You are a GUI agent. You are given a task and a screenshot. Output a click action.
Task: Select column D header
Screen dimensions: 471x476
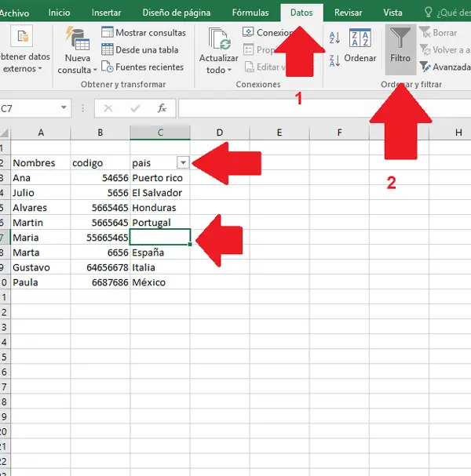(x=220, y=133)
